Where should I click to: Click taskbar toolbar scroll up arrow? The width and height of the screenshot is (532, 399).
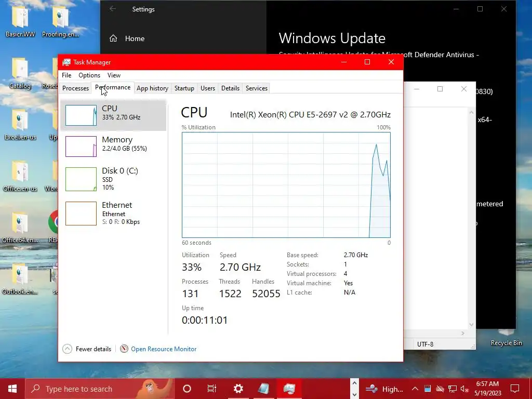click(x=354, y=383)
